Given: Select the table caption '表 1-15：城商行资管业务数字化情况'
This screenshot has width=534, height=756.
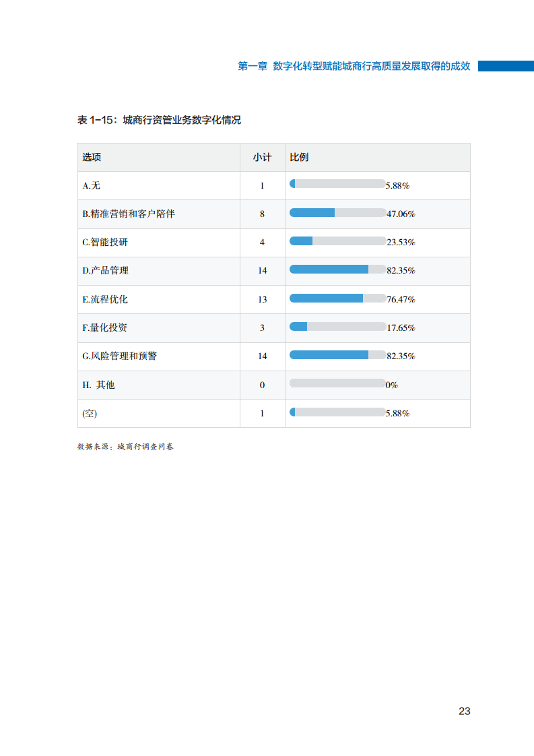Looking at the screenshot, I should point(159,120).
